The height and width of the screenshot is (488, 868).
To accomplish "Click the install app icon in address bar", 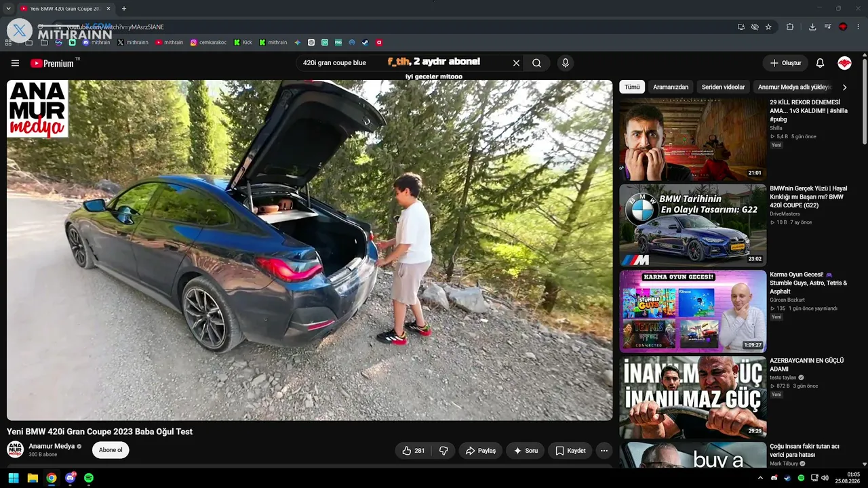I will tap(741, 27).
